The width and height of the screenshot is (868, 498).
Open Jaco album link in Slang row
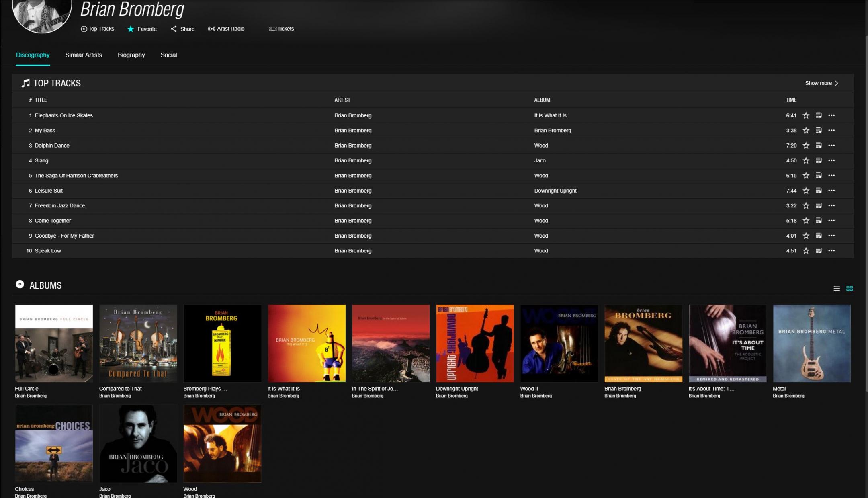[x=540, y=160]
